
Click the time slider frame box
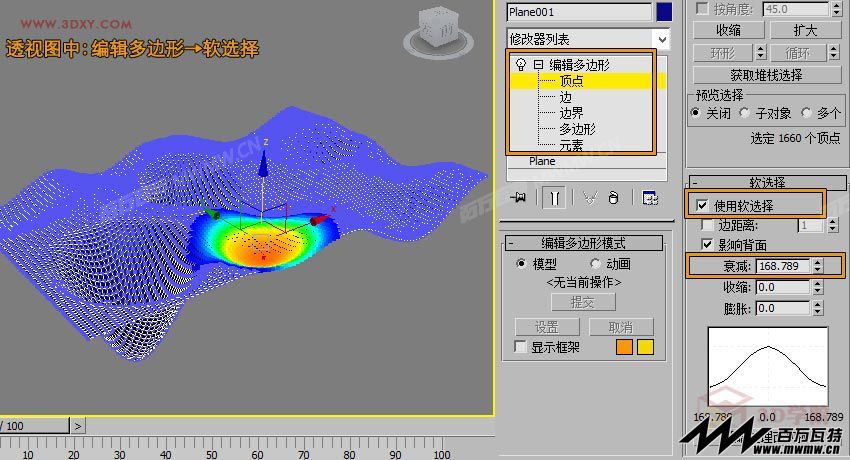[34, 426]
